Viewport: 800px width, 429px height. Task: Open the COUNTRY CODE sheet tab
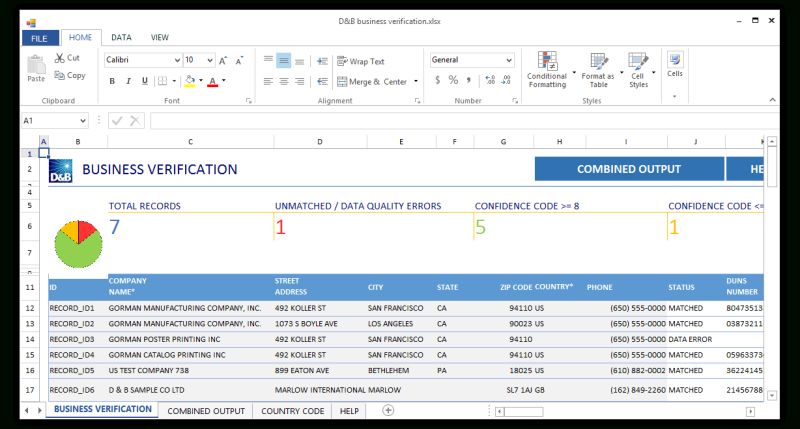293,411
